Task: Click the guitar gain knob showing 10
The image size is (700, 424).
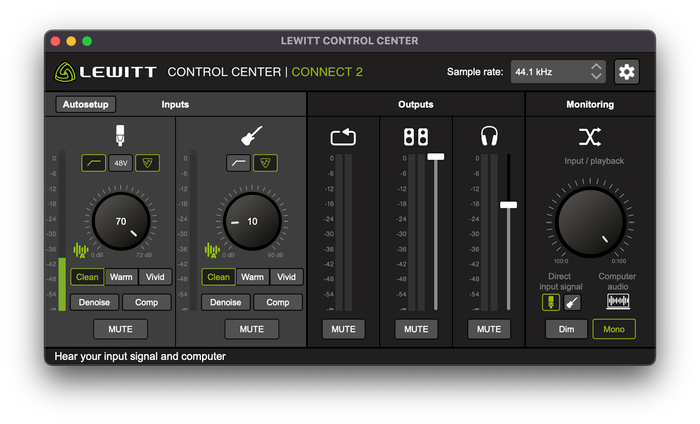Action: (x=252, y=221)
